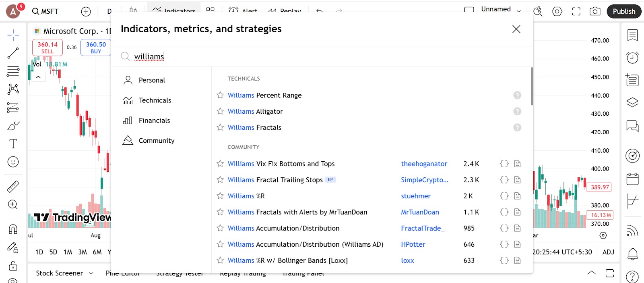Favorite Williams Percent Range with star
The image size is (644, 283).
[x=220, y=95]
